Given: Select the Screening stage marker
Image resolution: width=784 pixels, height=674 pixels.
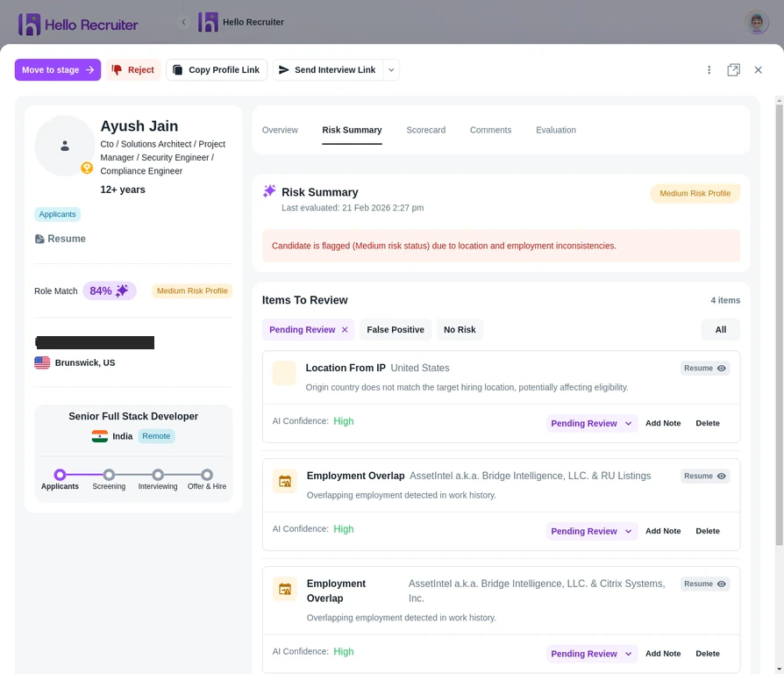Looking at the screenshot, I should [109, 475].
